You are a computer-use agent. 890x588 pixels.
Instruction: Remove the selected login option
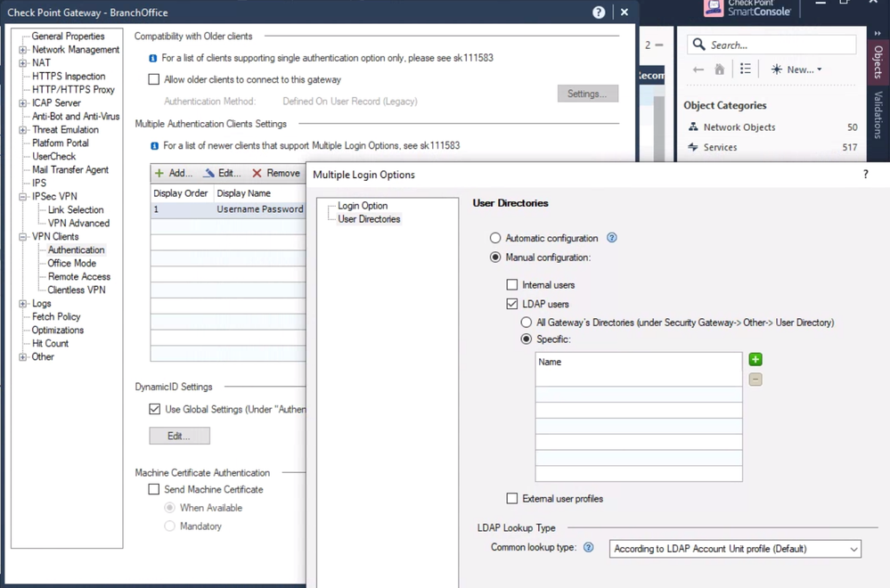pos(276,173)
